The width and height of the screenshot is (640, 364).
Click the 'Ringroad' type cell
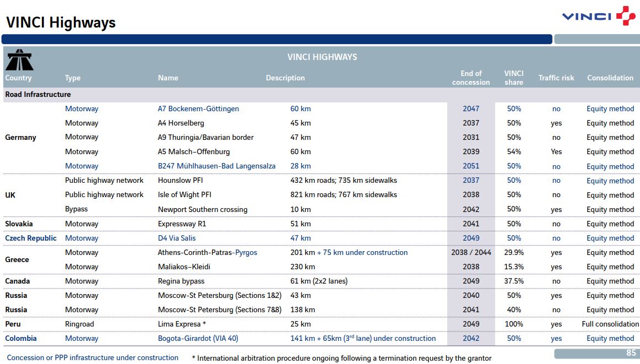(80, 324)
